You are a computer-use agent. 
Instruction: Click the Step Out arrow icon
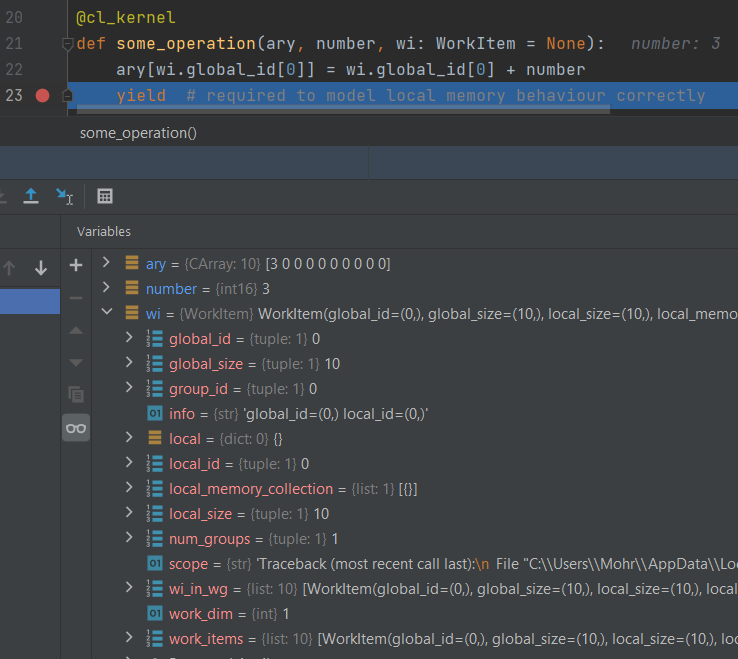31,196
